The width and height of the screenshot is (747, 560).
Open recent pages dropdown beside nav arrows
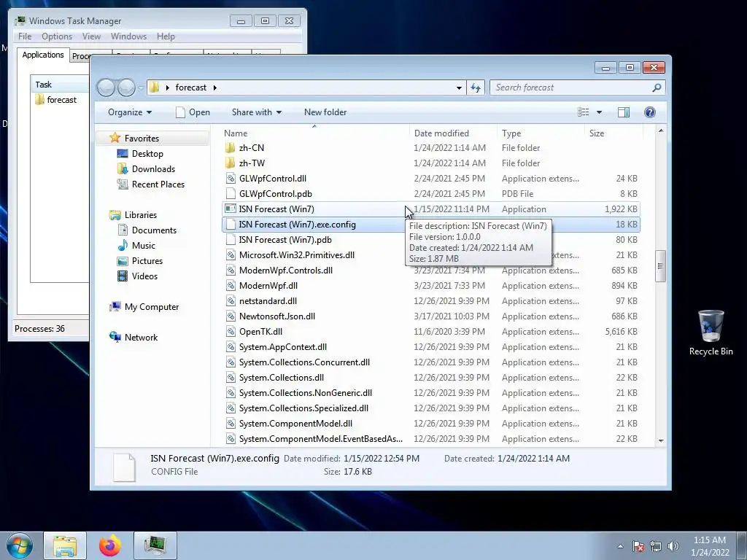[141, 87]
